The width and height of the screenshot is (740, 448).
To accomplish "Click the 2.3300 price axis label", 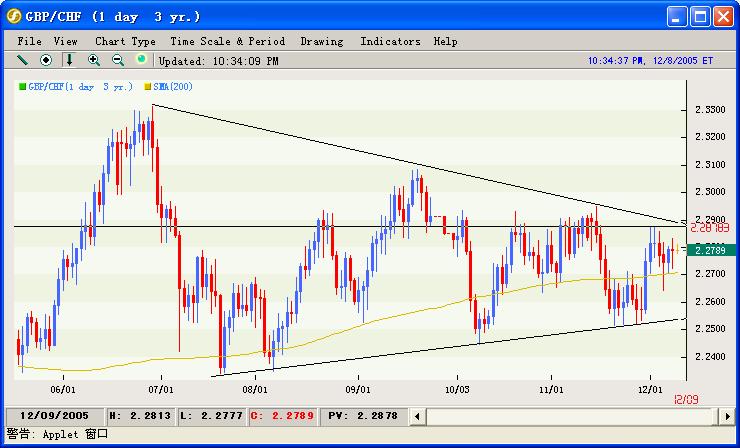I will [710, 110].
